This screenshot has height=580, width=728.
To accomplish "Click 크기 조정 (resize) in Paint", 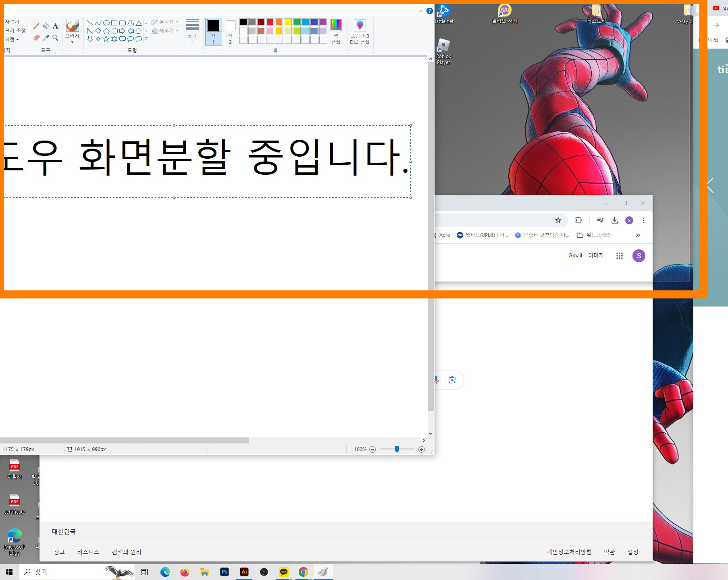I will coord(15,31).
